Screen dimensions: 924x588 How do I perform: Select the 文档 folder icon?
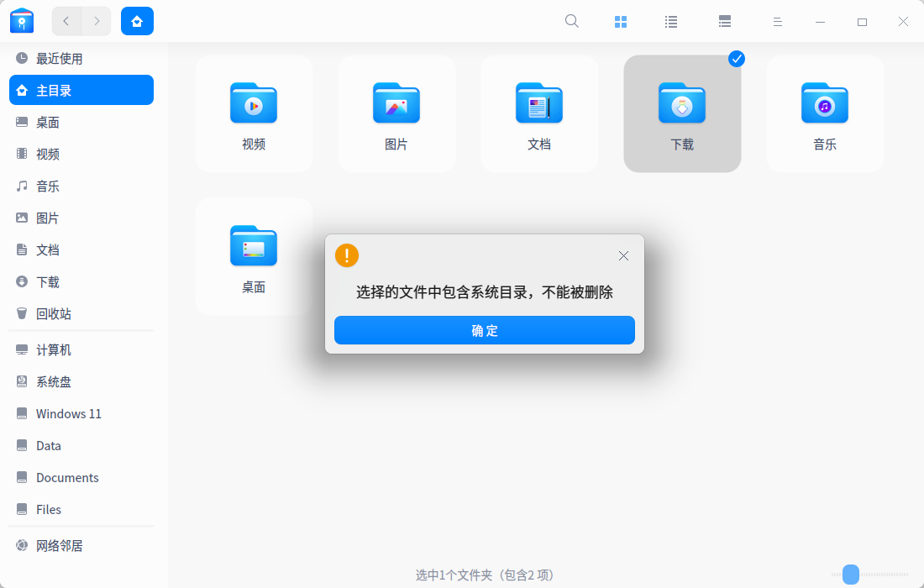(x=539, y=103)
